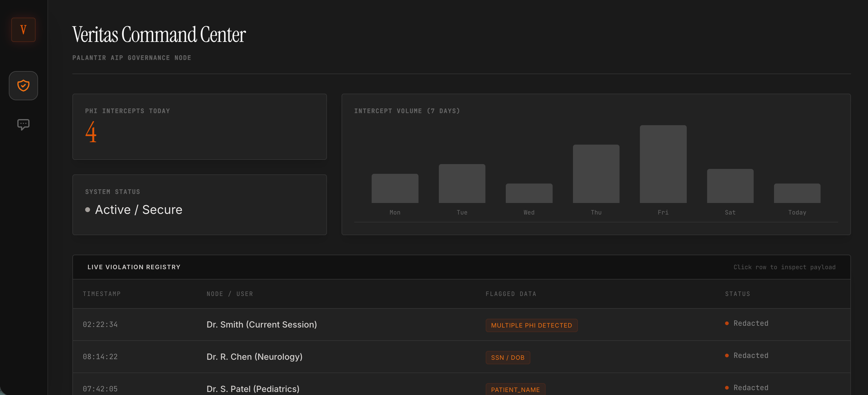This screenshot has height=395, width=868.
Task: Click the MULTIPLE PHI DETECTED badge
Action: tap(531, 325)
